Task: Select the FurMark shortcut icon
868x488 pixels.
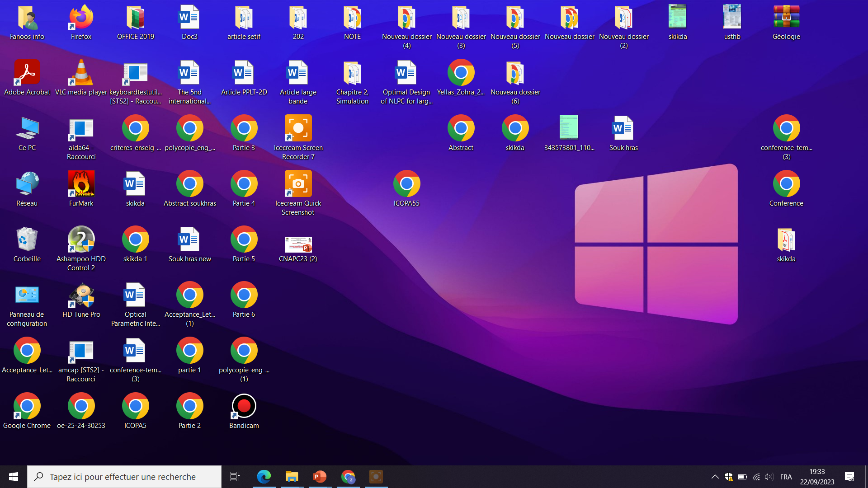Action: [x=81, y=184]
